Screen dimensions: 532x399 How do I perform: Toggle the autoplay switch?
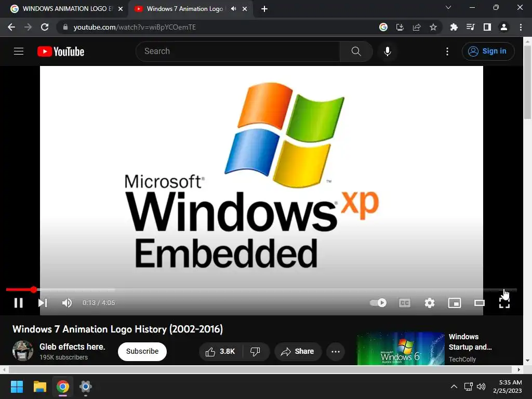point(378,303)
